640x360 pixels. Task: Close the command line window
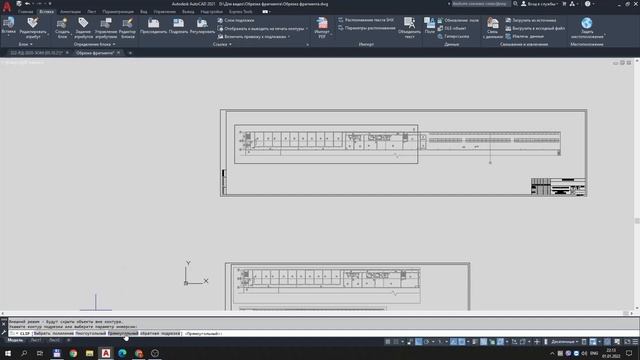click(3, 323)
